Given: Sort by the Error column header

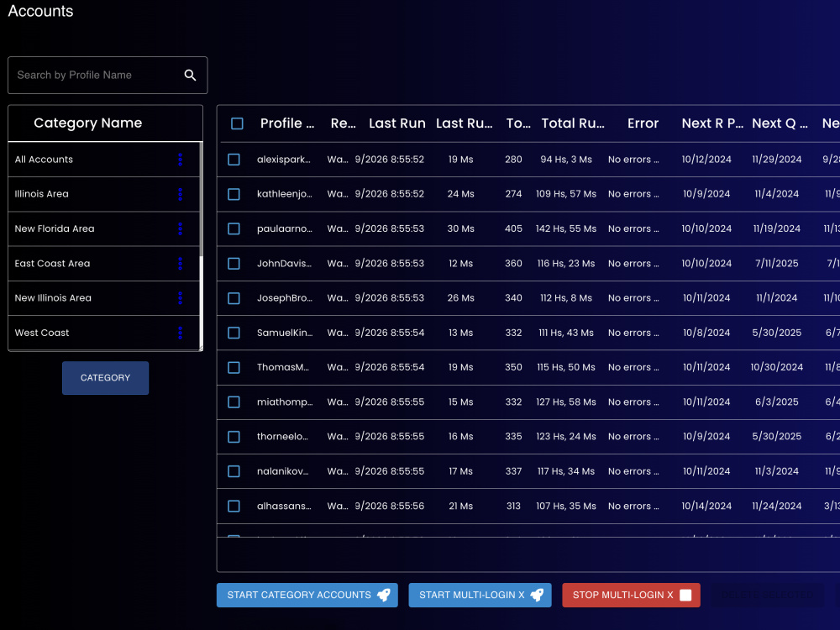Looking at the screenshot, I should 643,123.
